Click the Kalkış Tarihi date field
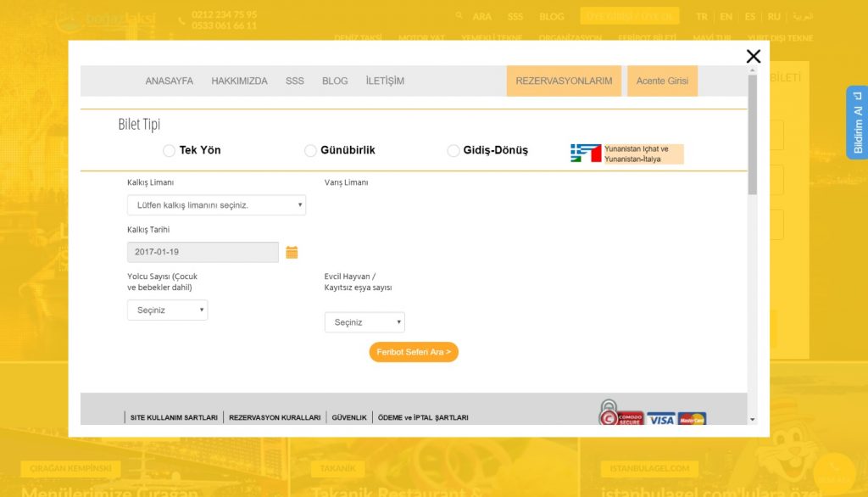Viewport: 868px width, 497px height. (203, 252)
